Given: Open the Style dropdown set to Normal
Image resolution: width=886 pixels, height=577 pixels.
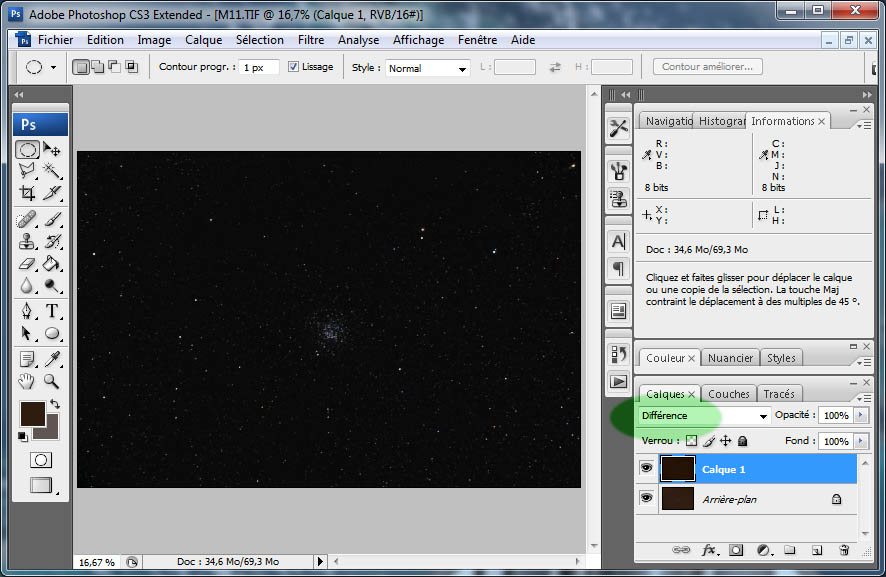Looking at the screenshot, I should (x=427, y=68).
